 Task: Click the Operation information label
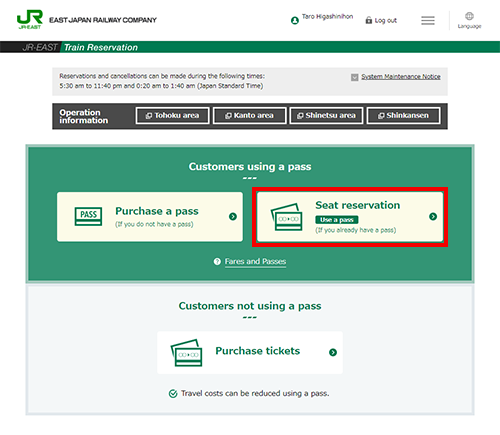pos(83,116)
